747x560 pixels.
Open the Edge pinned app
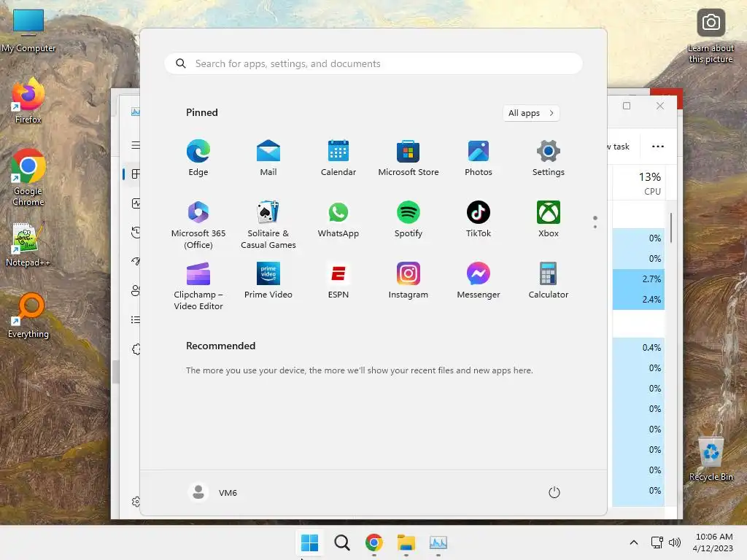[198, 158]
